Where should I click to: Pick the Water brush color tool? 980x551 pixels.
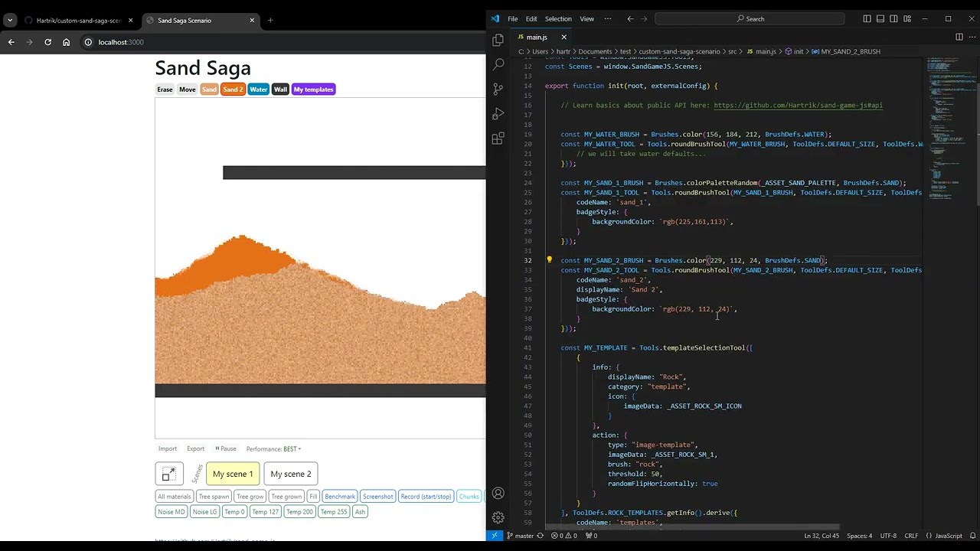click(259, 90)
